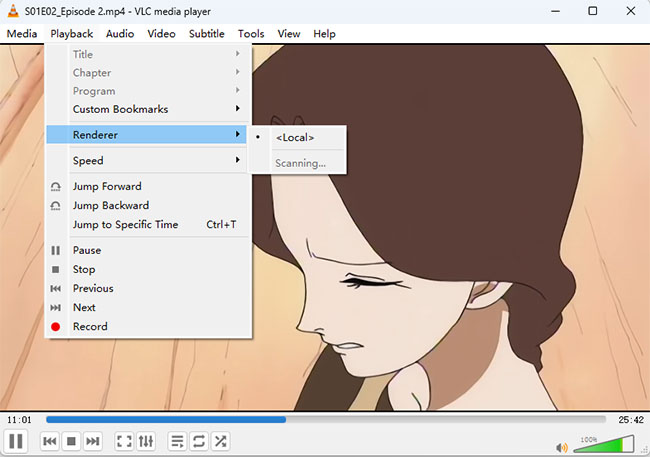Open Jump to Specific Time

[146, 224]
